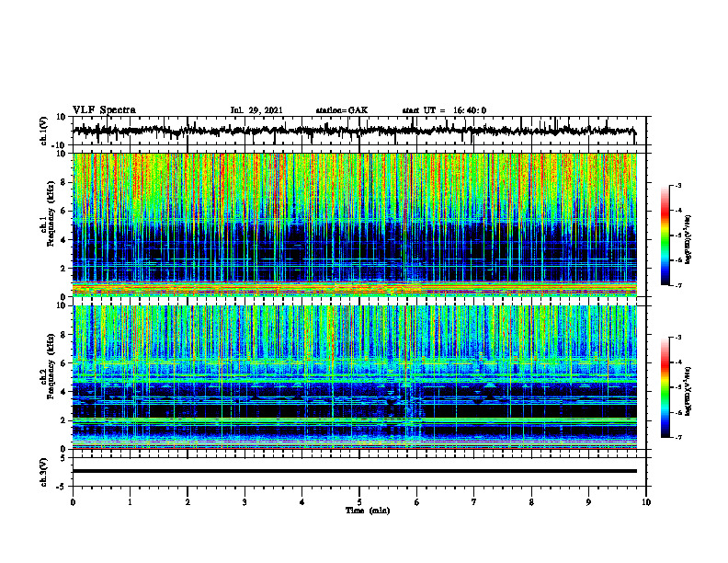The height and width of the screenshot is (563, 728).
Task: Click the "5" tick on the ch.3(V) axis
Action: tap(63, 458)
